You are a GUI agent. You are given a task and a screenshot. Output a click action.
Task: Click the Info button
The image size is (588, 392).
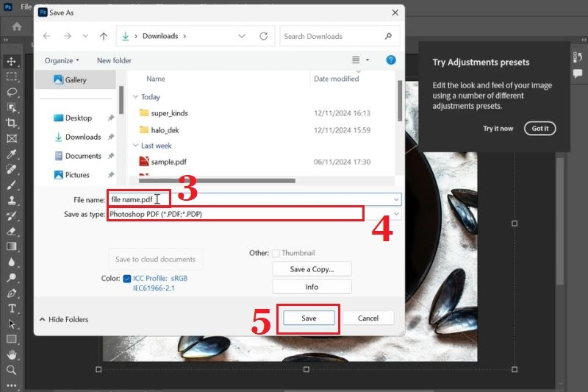[x=312, y=287]
